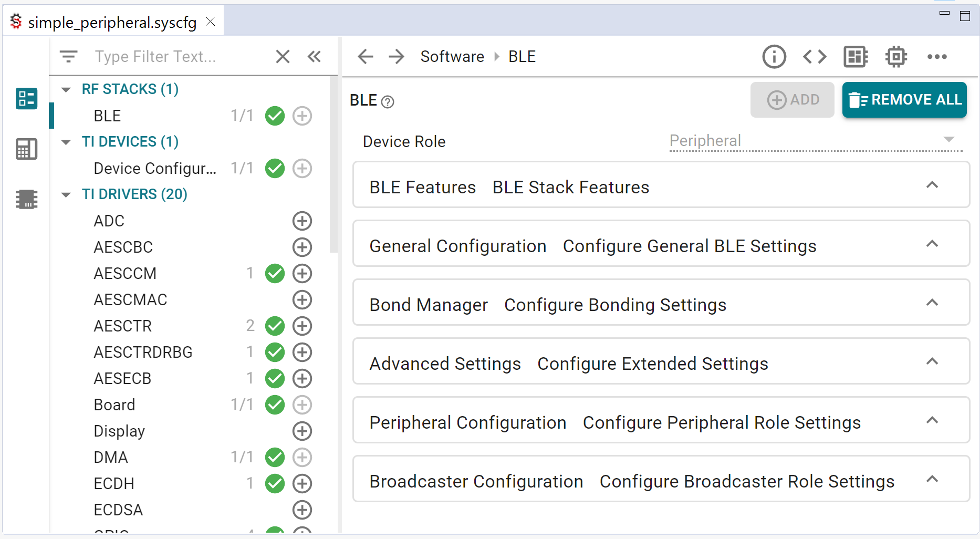This screenshot has width=980, height=539.
Task: Show generated code files with the code icon
Action: (814, 57)
